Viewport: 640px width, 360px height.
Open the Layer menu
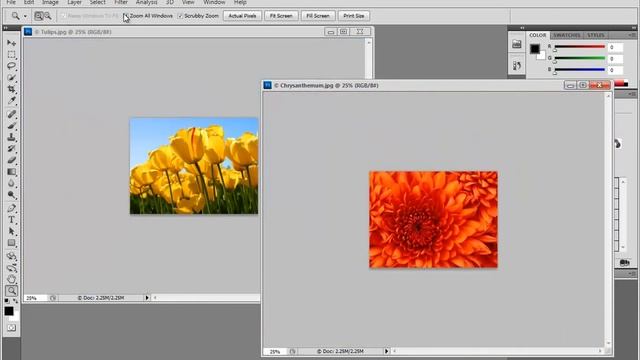[x=74, y=2]
